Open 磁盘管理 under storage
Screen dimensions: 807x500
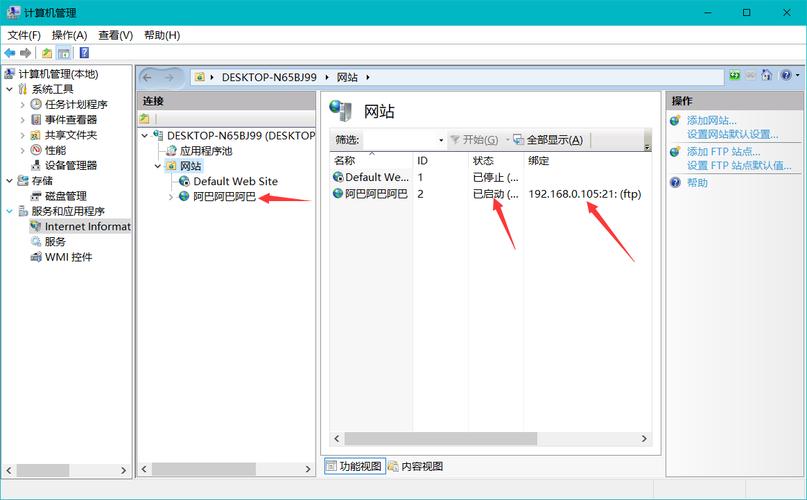click(x=66, y=196)
